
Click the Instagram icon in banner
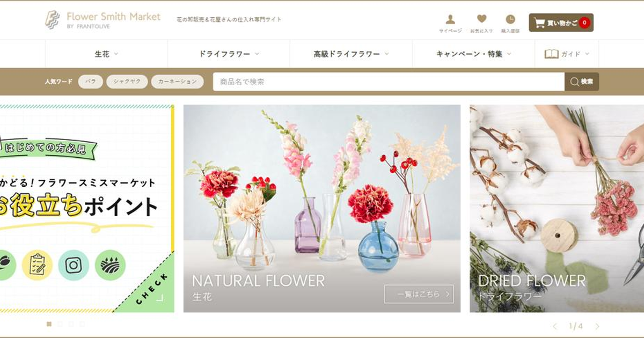pos(74,265)
